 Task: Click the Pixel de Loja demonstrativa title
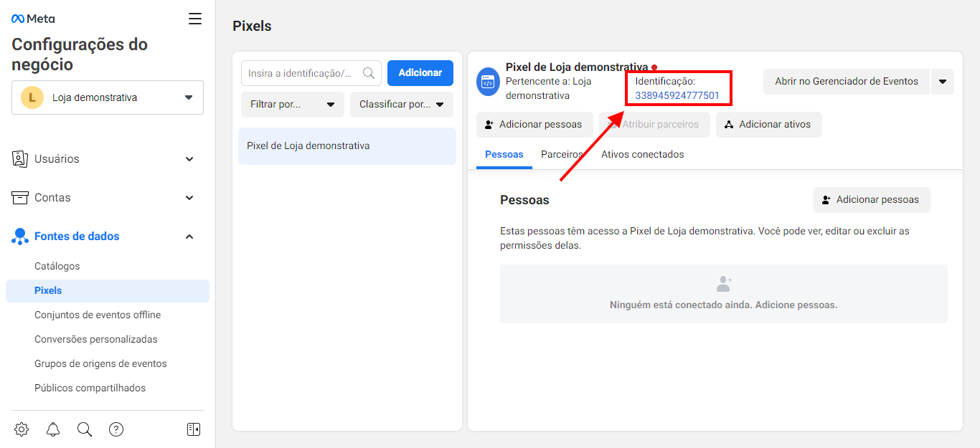(x=577, y=67)
